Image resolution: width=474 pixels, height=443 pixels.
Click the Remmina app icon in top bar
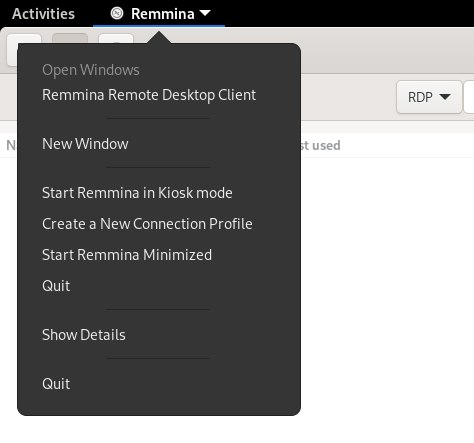pyautogui.click(x=117, y=13)
